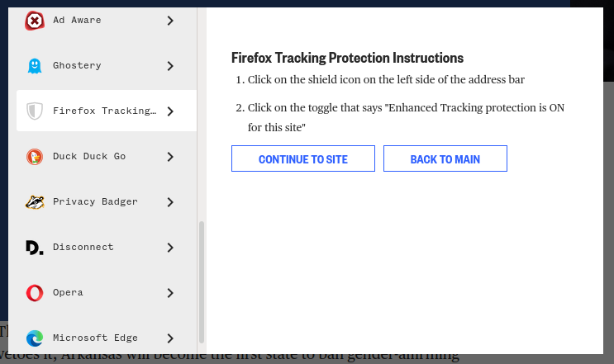Select the Firefox Tracking list item
The width and height of the screenshot is (614, 364).
(x=107, y=111)
